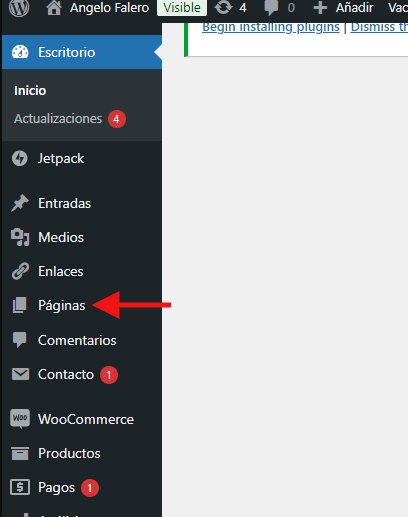Click the Páginas pages icon
Screen dimensions: 408x517
coord(20,305)
